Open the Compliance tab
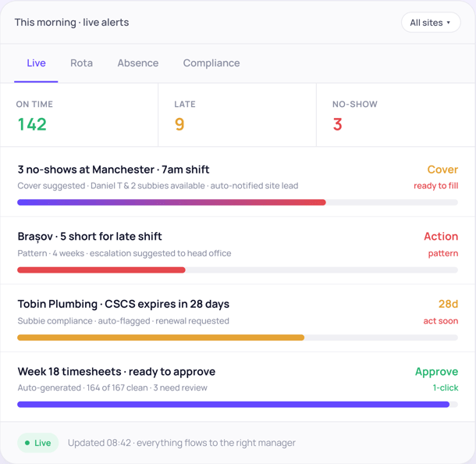 (211, 63)
